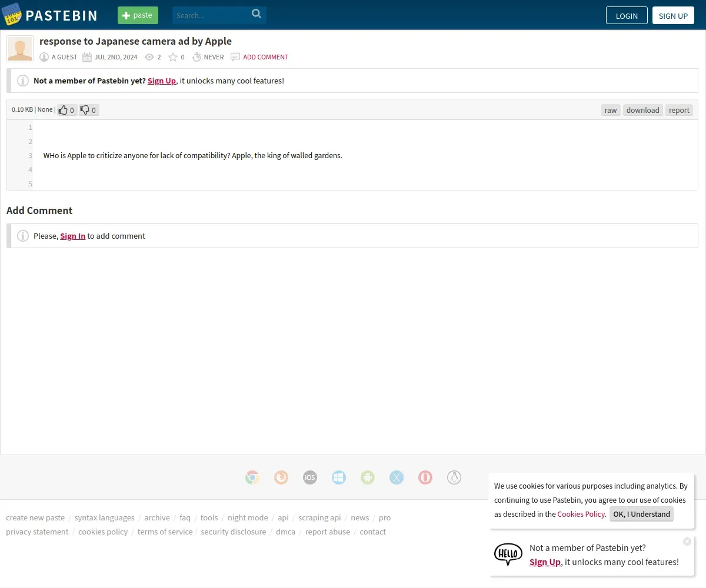The width and height of the screenshot is (706, 588).
Task: Open cookies policy footer link
Action: pyautogui.click(x=103, y=532)
